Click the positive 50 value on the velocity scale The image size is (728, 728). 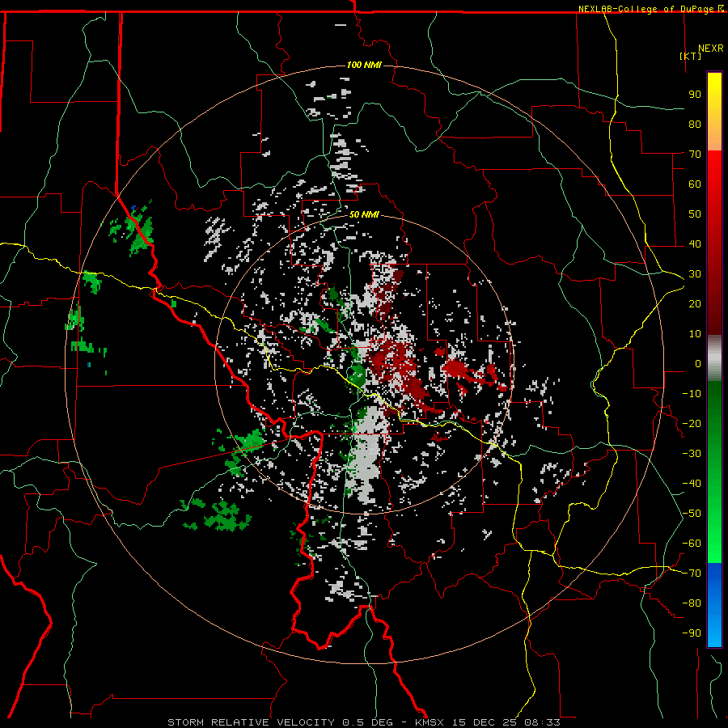tap(695, 214)
